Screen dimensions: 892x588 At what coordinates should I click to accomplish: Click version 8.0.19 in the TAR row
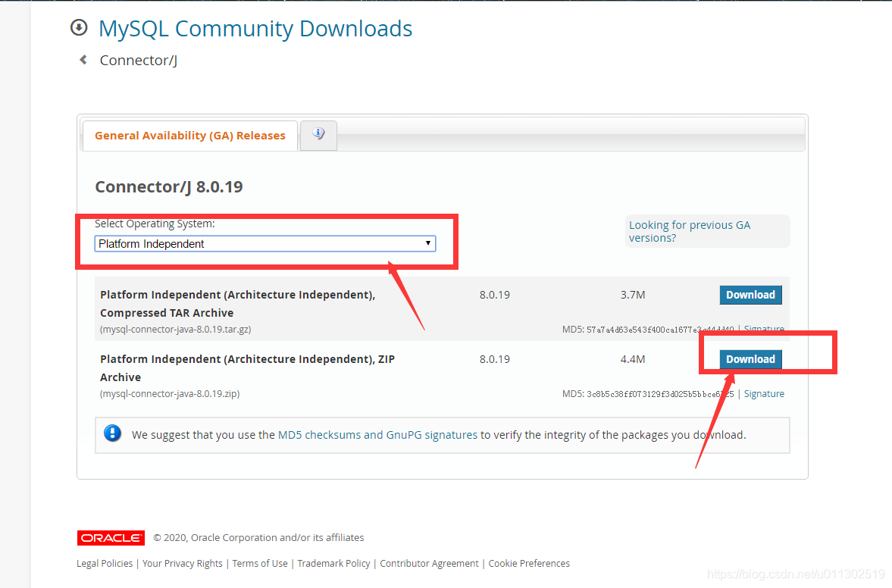coord(494,295)
